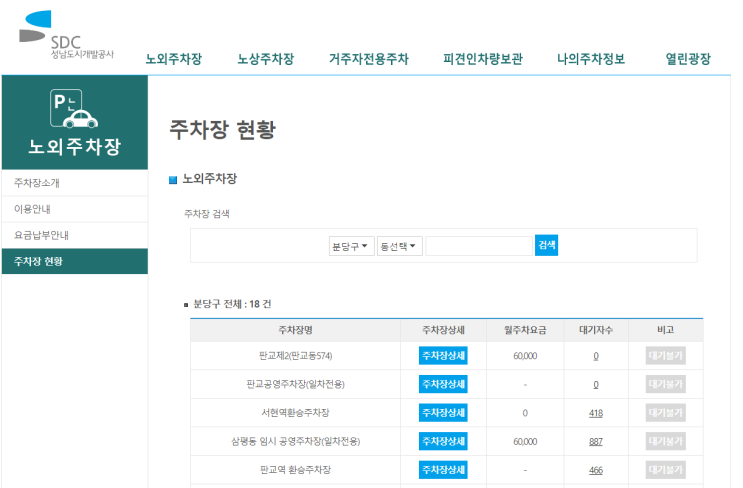
Task: Open 주차장상세 for 판교제2(판교동574)
Action: click(443, 355)
